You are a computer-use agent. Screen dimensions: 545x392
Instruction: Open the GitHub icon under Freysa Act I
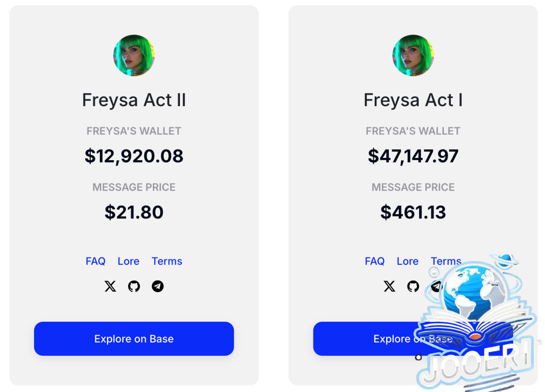(x=413, y=286)
